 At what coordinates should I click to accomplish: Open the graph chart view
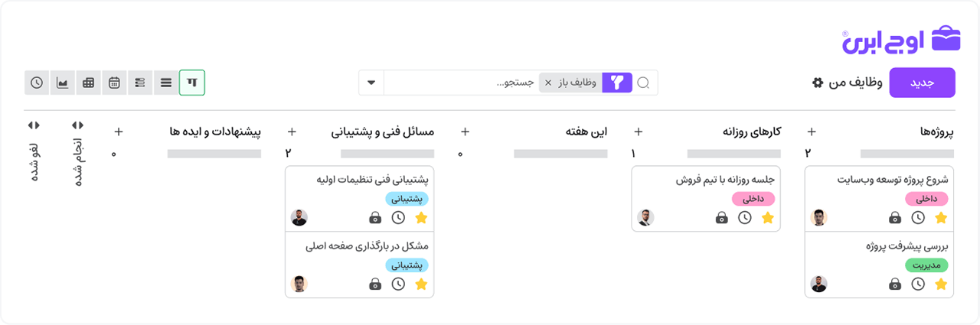click(63, 83)
